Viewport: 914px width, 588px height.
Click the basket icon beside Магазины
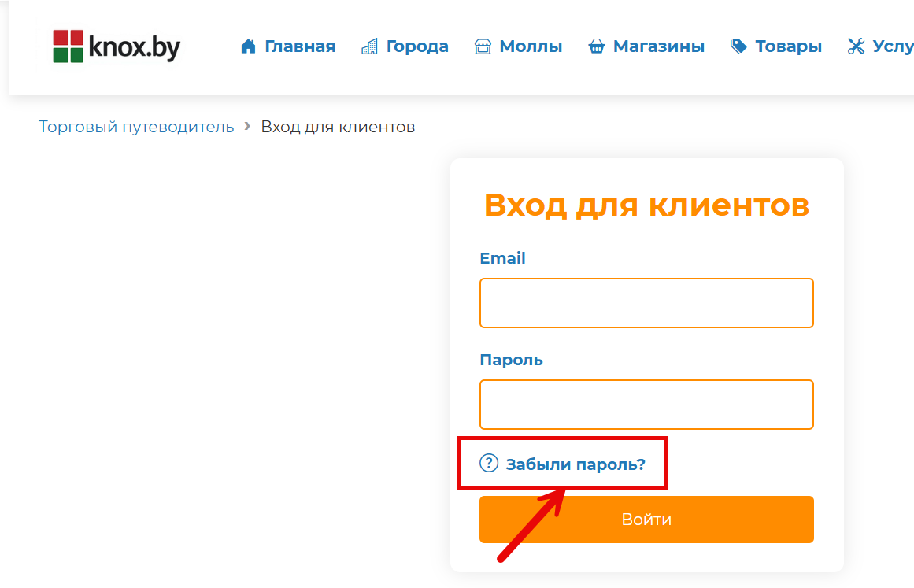[x=596, y=47]
